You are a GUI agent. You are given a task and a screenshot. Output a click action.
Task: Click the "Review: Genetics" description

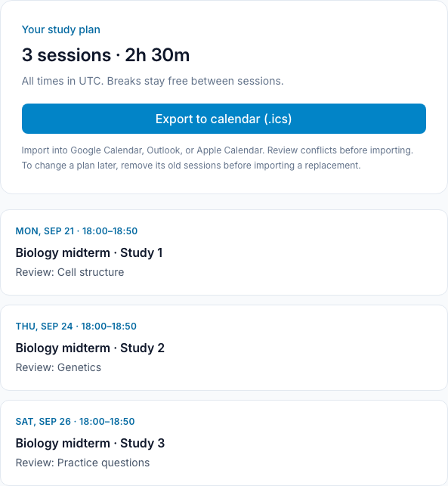pyautogui.click(x=59, y=367)
